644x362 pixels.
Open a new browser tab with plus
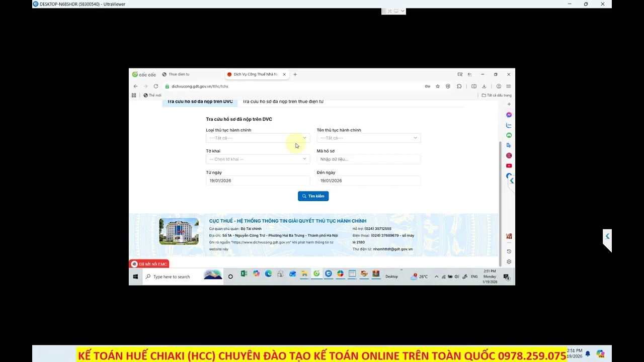(295, 74)
